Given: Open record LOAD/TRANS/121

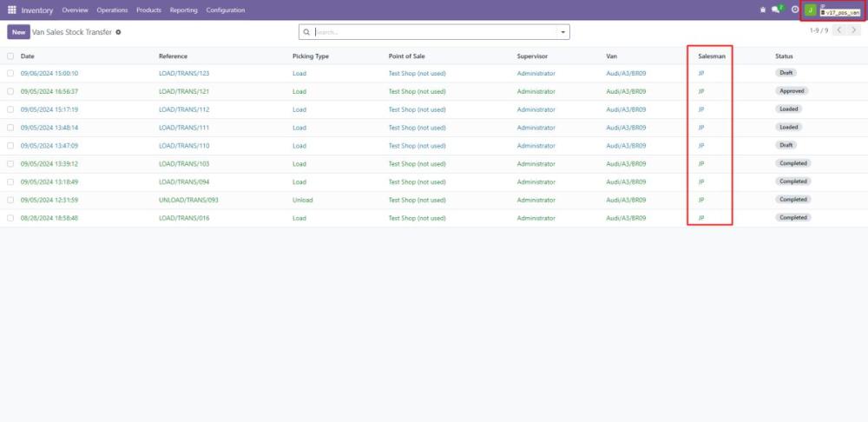Looking at the screenshot, I should 184,91.
